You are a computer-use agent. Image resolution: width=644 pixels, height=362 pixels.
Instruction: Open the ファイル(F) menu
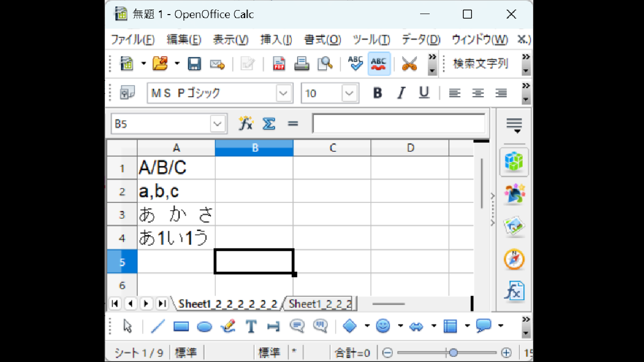tap(133, 40)
